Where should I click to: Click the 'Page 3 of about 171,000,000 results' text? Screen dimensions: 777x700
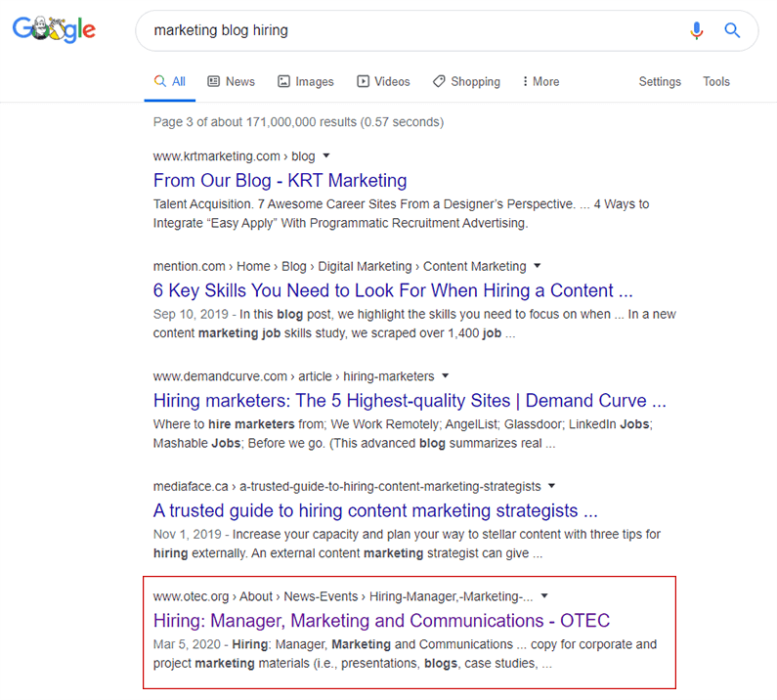(x=298, y=122)
